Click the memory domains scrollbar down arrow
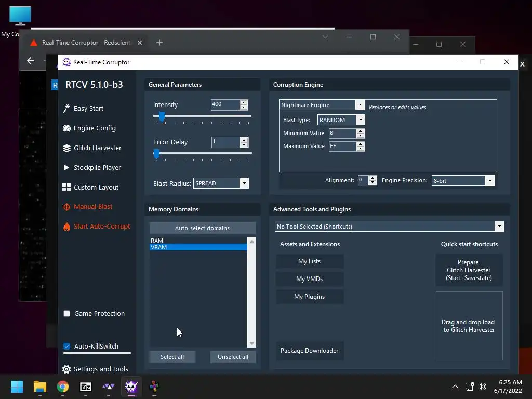The width and height of the screenshot is (532, 399). pos(252,343)
